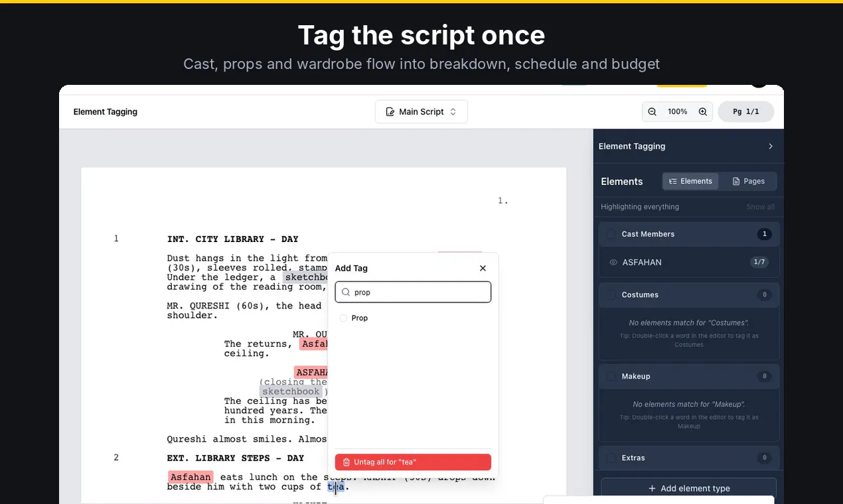This screenshot has width=843, height=504.
Task: Click the Prop label in Add Tag results
Action: 360,318
